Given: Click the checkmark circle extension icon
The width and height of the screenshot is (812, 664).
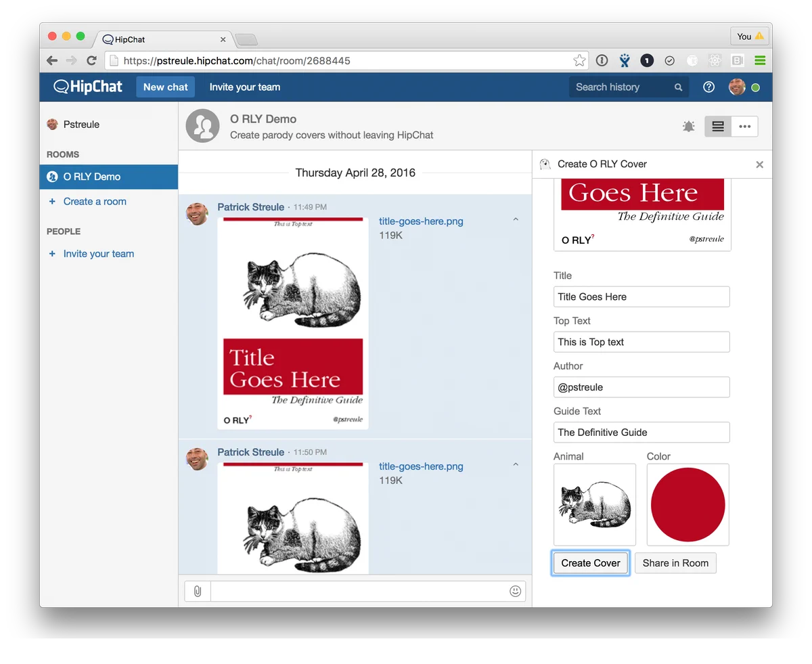Looking at the screenshot, I should (669, 60).
